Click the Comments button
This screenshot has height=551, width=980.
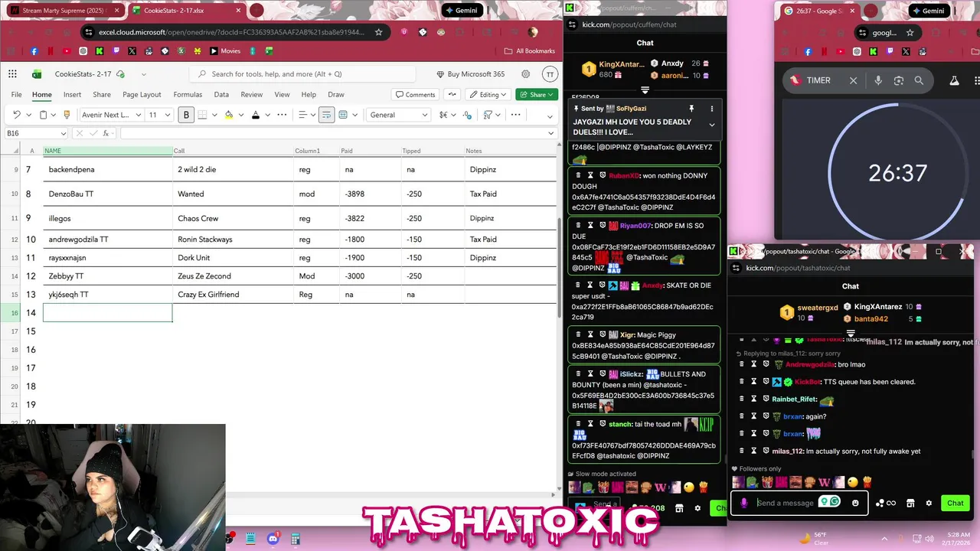[415, 94]
